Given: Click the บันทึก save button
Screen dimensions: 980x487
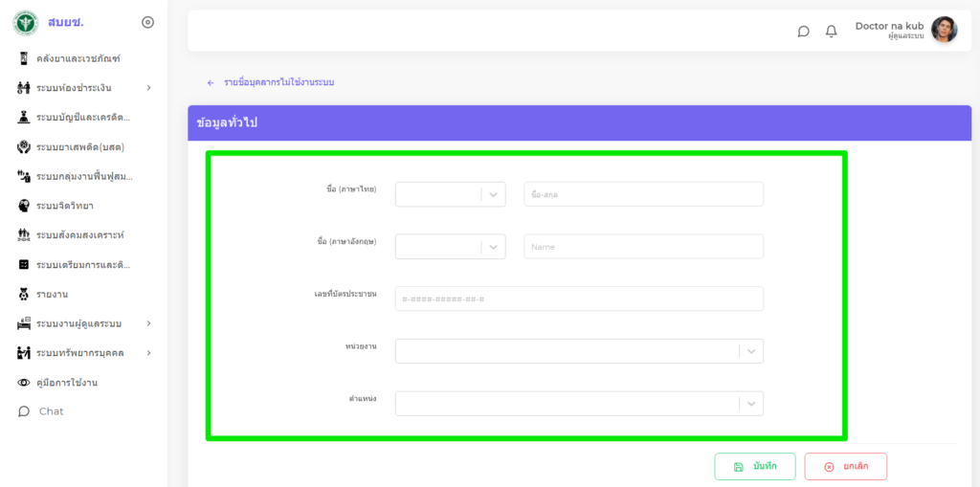Looking at the screenshot, I should point(754,466).
